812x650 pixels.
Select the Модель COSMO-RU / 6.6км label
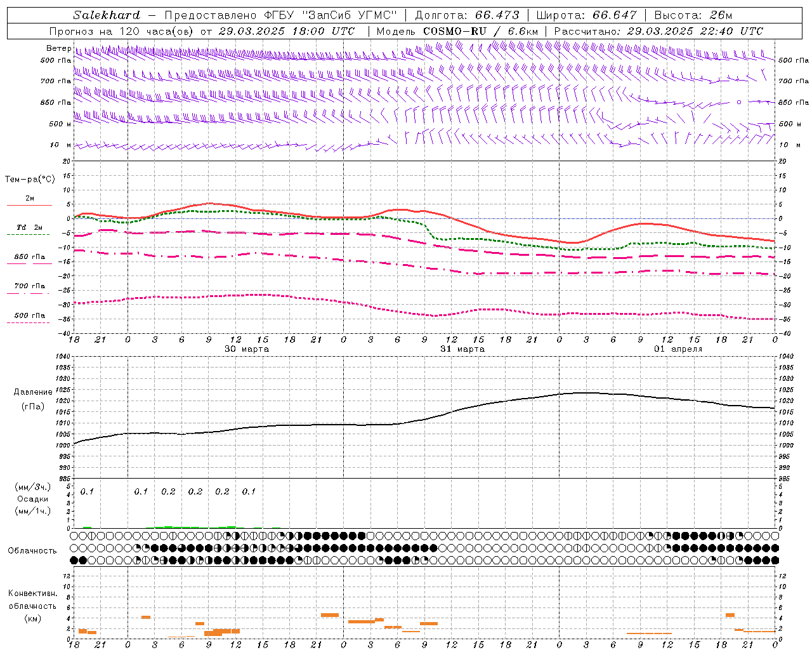(x=457, y=31)
